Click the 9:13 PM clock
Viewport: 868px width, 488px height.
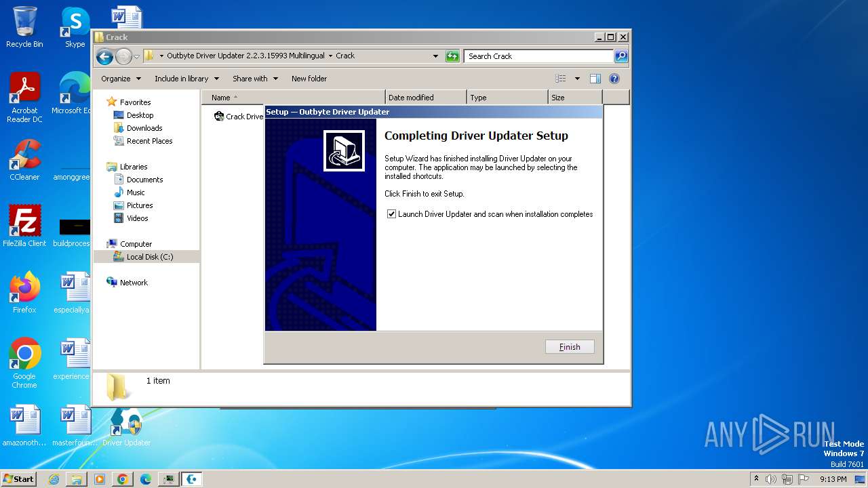(833, 479)
